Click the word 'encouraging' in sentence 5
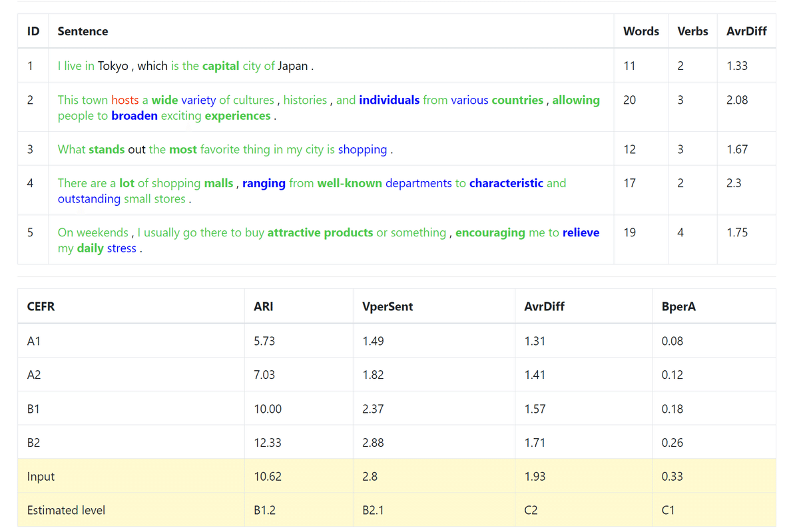The width and height of the screenshot is (799, 532). 490,232
